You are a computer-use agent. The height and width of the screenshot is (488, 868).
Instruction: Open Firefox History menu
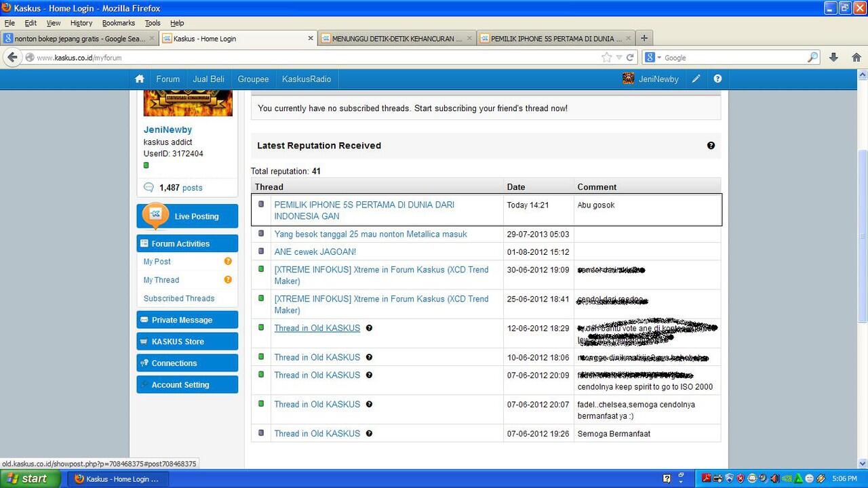pyautogui.click(x=81, y=23)
